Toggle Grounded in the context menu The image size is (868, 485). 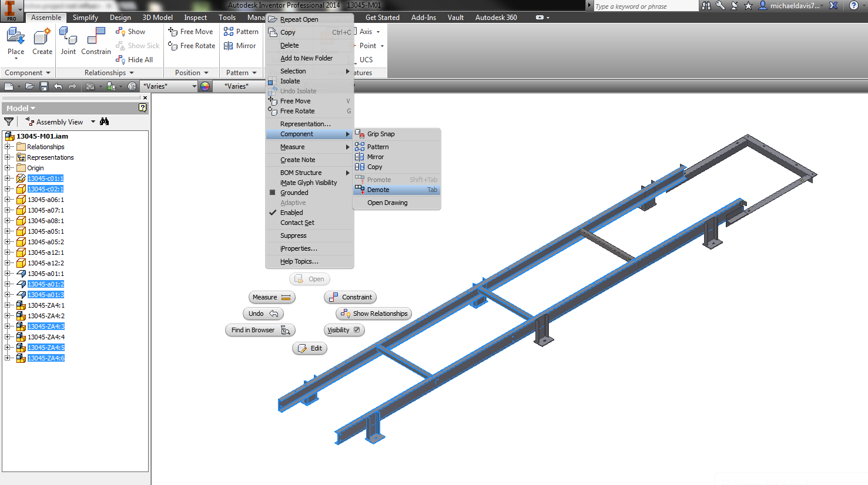point(310,193)
